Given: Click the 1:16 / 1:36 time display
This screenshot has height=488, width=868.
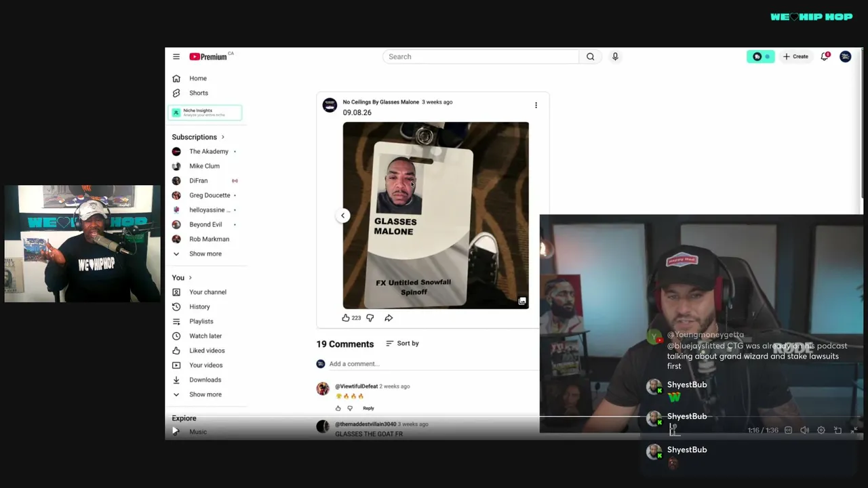Looking at the screenshot, I should pos(763,430).
